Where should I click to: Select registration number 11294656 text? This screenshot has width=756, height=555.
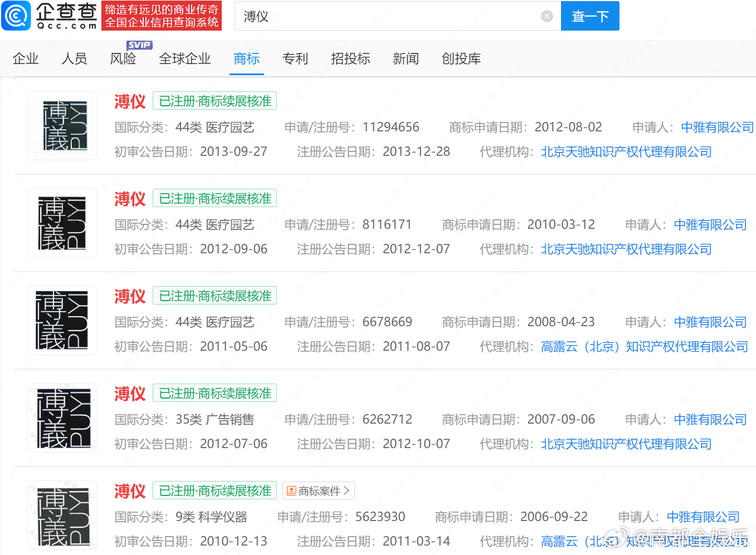click(x=391, y=127)
